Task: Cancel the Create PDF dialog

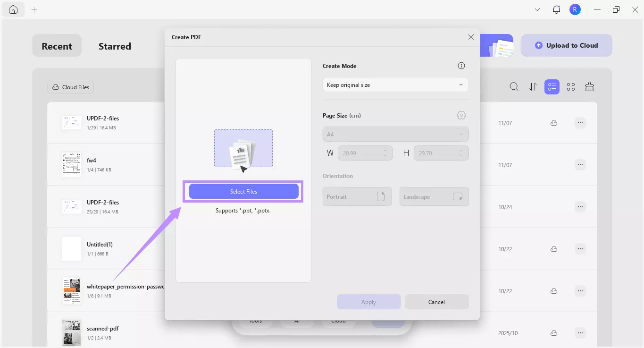Action: (436, 302)
